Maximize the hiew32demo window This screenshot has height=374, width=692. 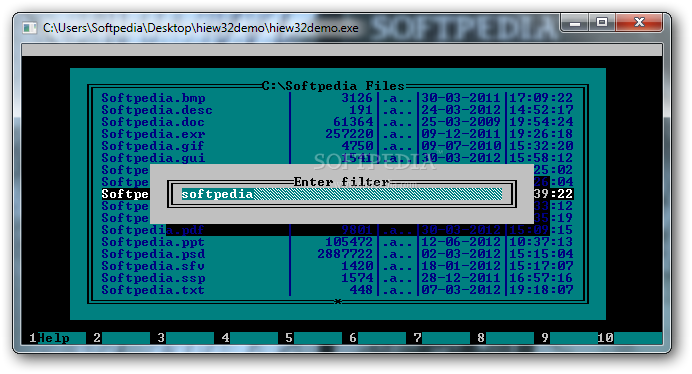[602, 23]
